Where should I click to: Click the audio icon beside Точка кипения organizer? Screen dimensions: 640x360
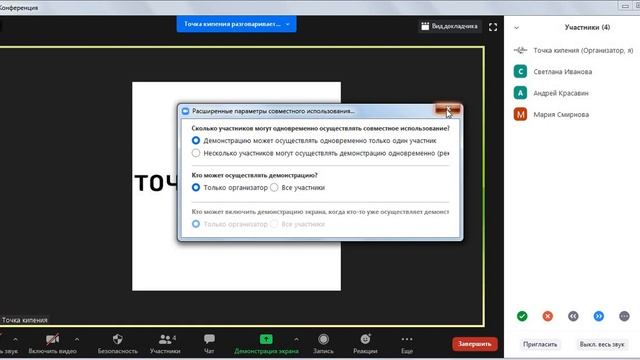coord(520,50)
